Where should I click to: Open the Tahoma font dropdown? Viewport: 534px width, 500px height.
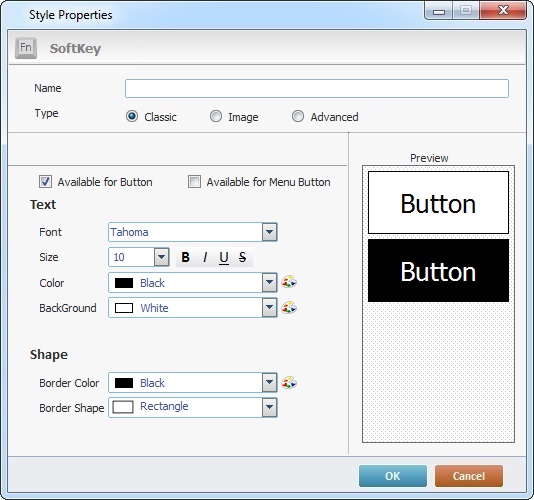pyautogui.click(x=193, y=232)
